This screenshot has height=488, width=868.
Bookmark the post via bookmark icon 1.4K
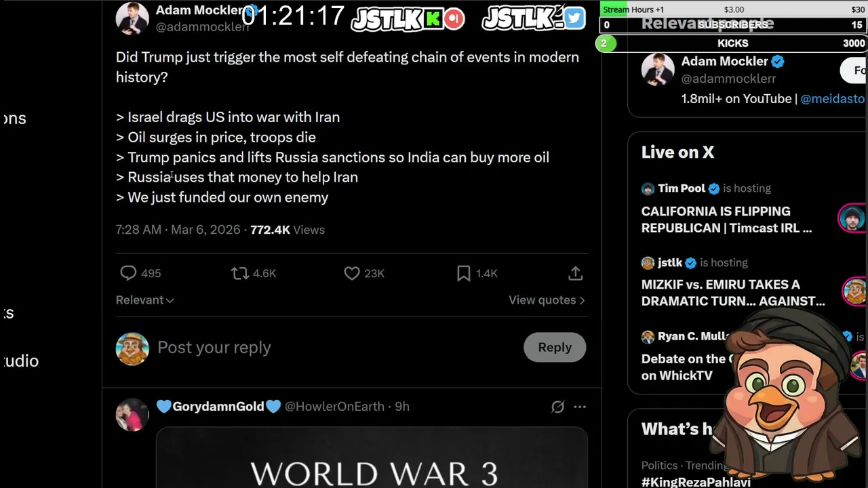pyautogui.click(x=464, y=273)
